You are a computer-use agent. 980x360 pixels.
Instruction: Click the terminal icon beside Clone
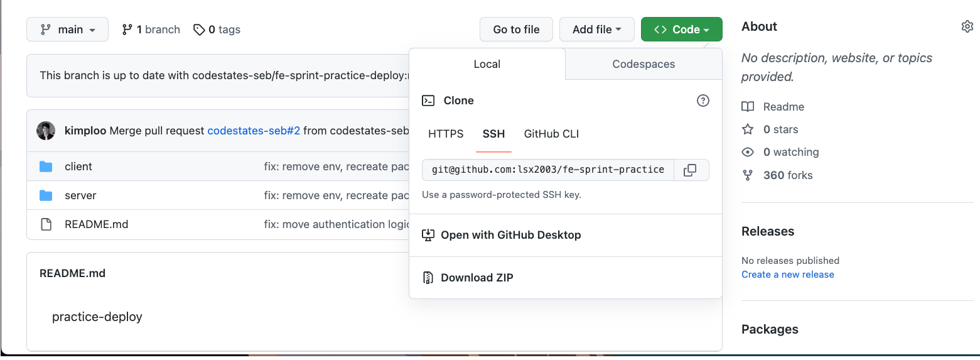428,101
